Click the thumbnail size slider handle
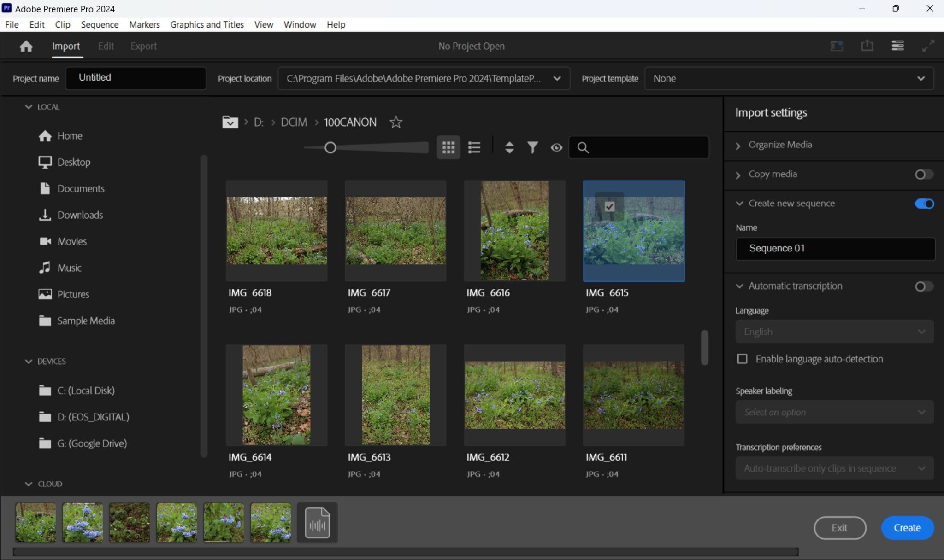 (x=330, y=147)
